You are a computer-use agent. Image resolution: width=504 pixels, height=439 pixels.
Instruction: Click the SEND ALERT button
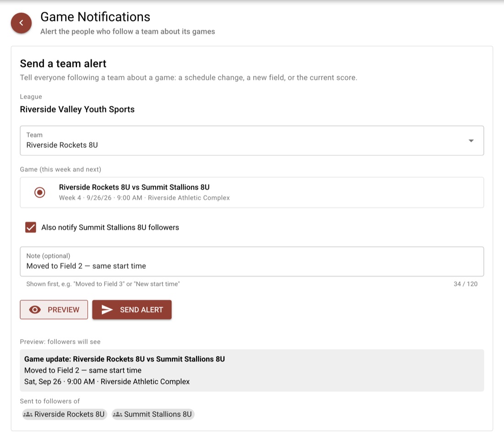(132, 309)
